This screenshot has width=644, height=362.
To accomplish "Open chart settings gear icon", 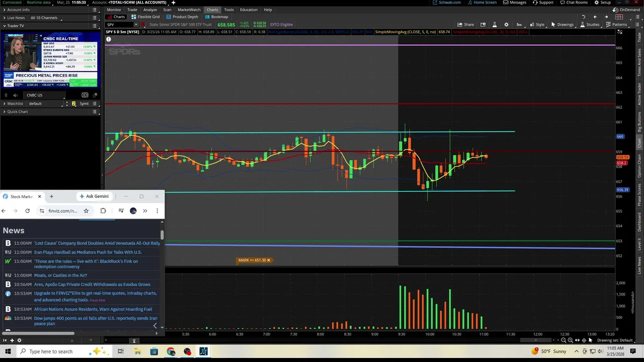I will 506,25.
